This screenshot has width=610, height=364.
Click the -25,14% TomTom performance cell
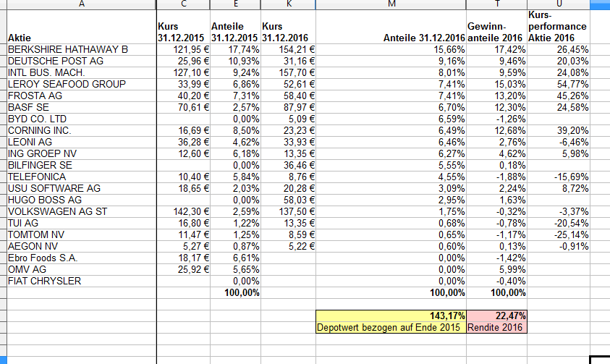click(x=559, y=234)
